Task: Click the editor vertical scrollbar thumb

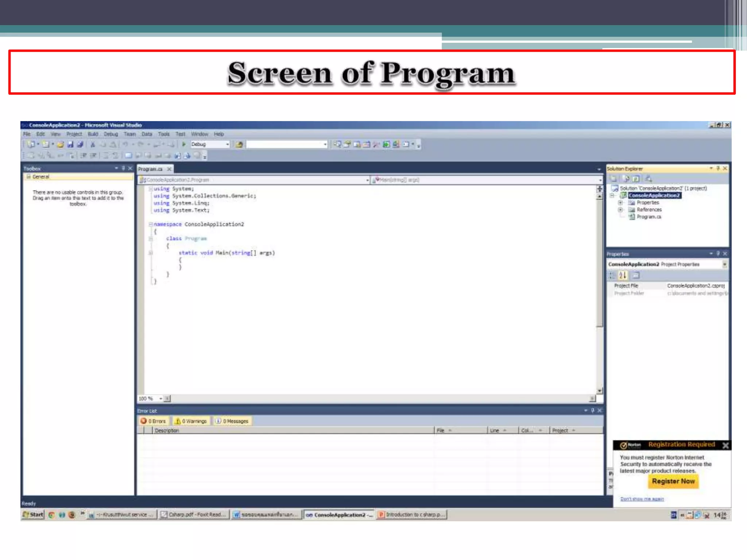Action: coord(599,262)
